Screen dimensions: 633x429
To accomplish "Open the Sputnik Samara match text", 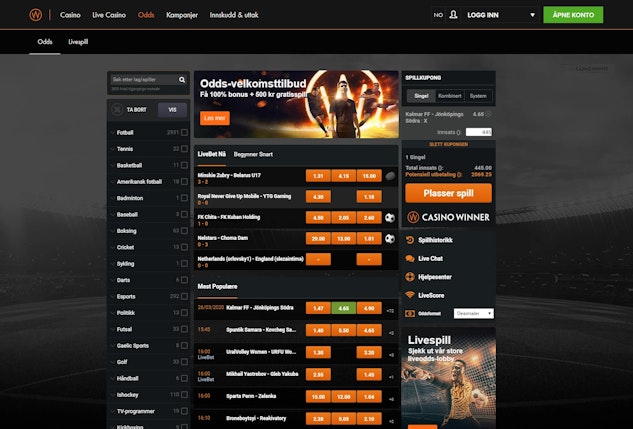I will [261, 330].
